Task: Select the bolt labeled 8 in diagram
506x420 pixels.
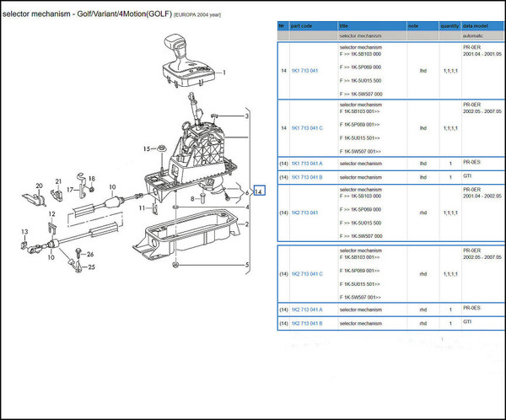Action: pyautogui.click(x=202, y=200)
